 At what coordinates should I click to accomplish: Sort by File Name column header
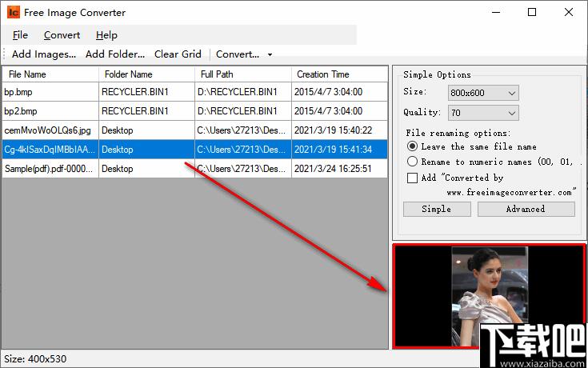[50, 74]
